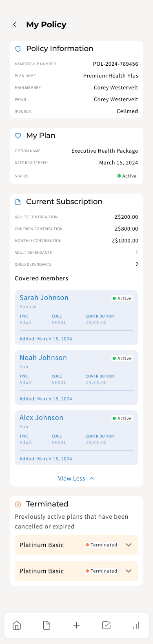
Task: Select the option name Executive Health Package
Action: click(x=105, y=151)
